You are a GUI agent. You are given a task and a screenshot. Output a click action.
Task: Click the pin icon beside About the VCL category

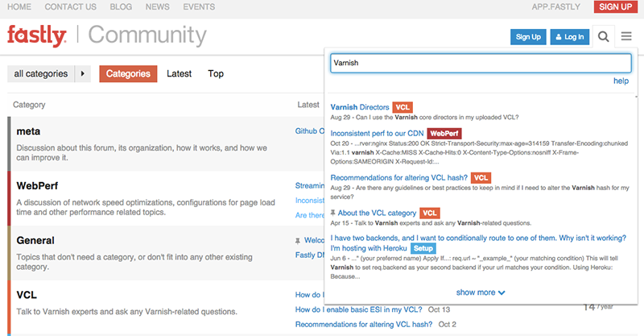(333, 213)
